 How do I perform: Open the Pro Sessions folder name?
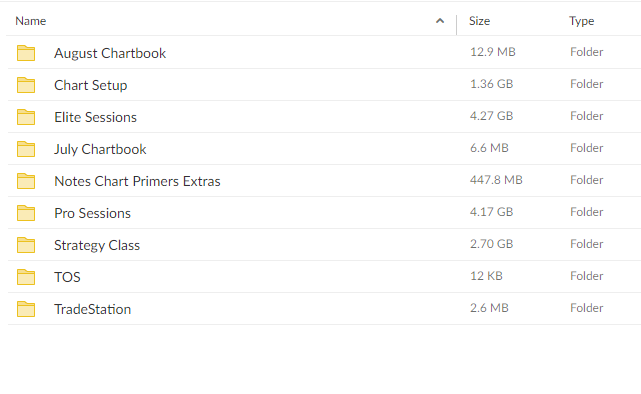(x=92, y=213)
